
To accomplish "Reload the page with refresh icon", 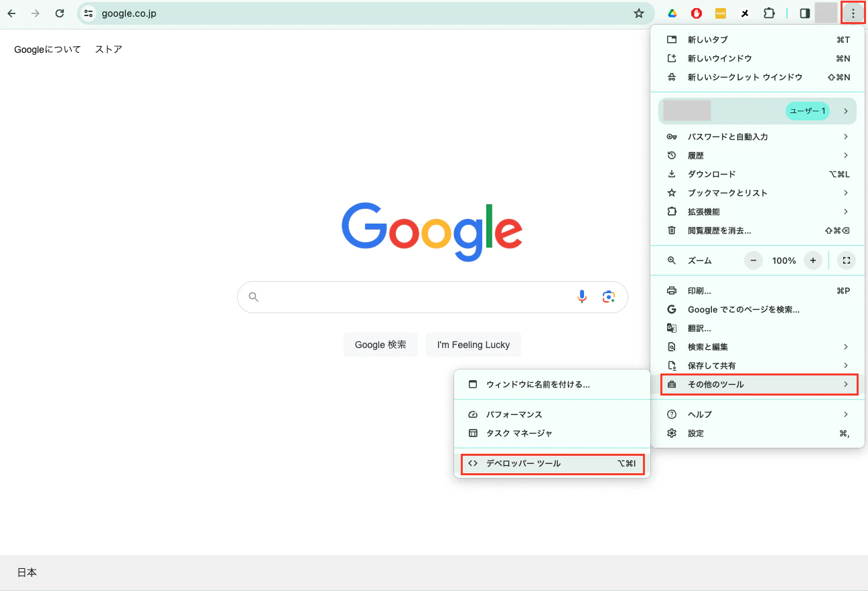I will pos(60,13).
